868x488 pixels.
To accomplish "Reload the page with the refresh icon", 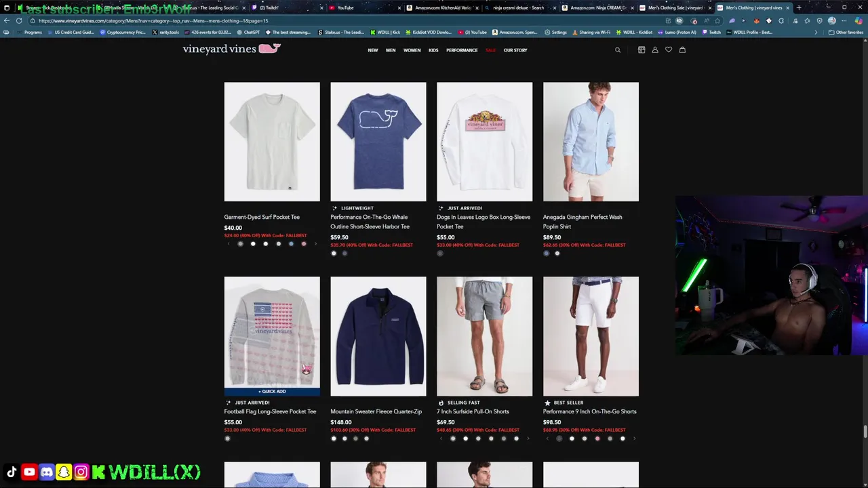I will 19,21.
